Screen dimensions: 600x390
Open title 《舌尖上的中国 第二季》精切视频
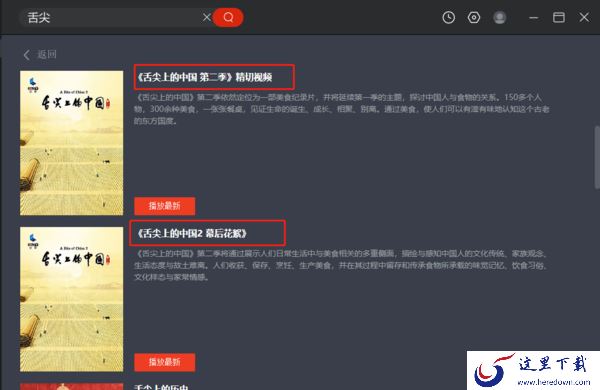[x=205, y=77]
